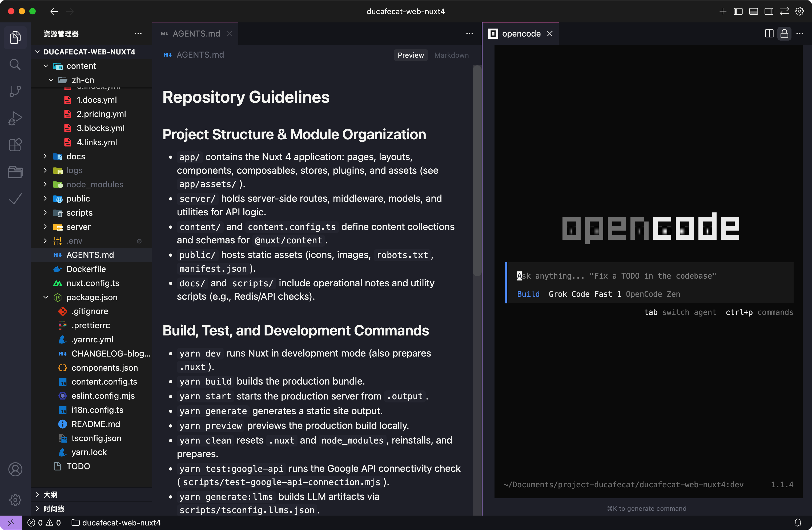812x530 pixels.
Task: Click the remote connection icon in status bar
Action: 11,523
